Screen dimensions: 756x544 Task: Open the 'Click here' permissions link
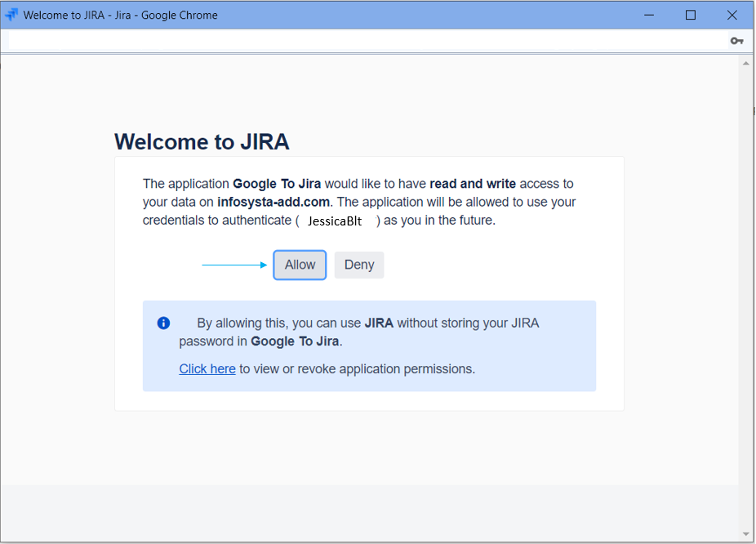[x=207, y=369]
